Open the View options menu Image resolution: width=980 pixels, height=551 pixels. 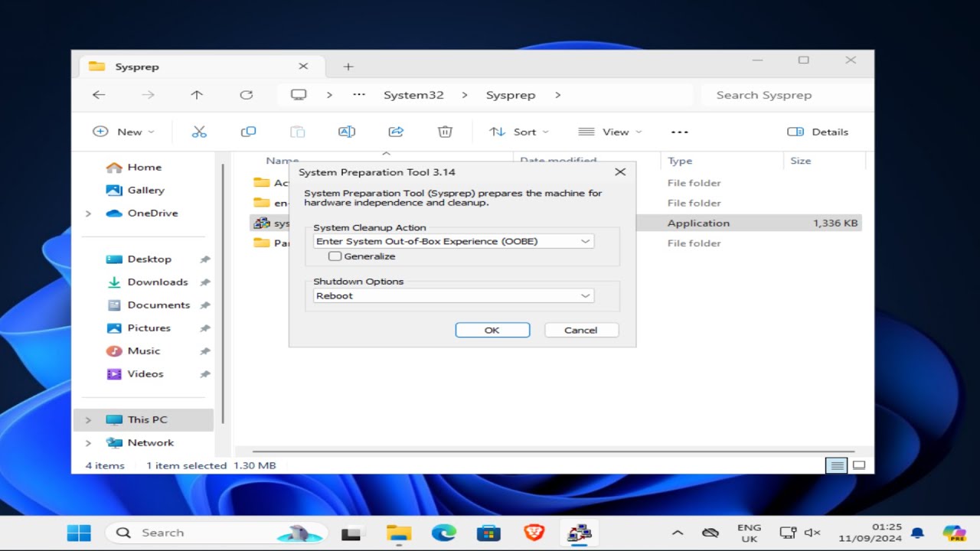point(609,132)
